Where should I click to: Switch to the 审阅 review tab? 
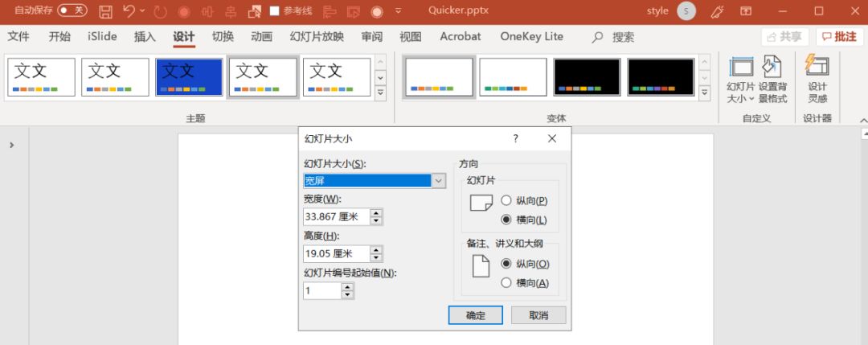(372, 36)
